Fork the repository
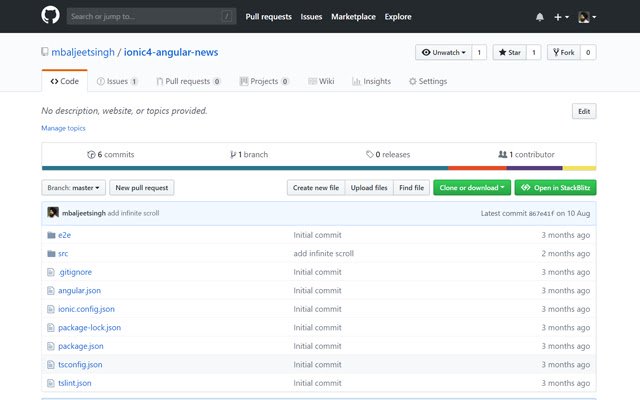 (x=564, y=52)
